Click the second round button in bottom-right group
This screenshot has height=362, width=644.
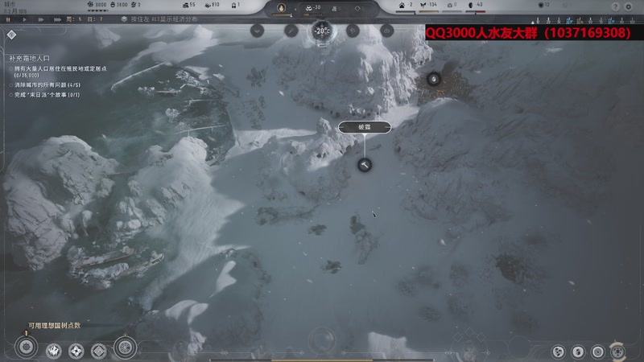pos(578,352)
